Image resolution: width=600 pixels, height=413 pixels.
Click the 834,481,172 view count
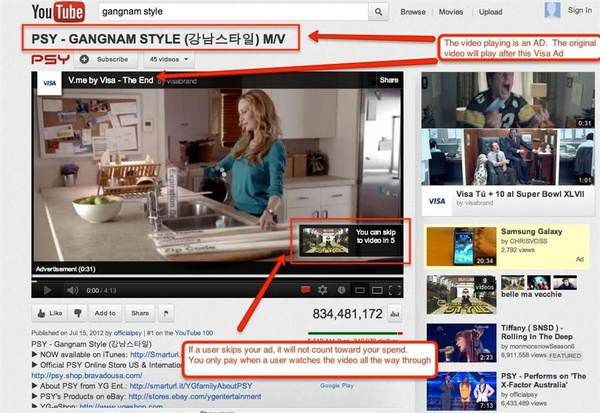[x=347, y=314]
